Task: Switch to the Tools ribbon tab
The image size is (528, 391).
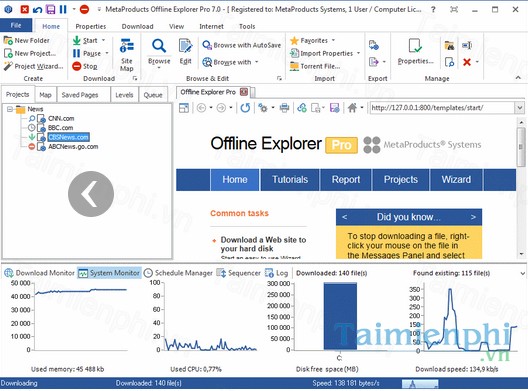Action: point(247,26)
